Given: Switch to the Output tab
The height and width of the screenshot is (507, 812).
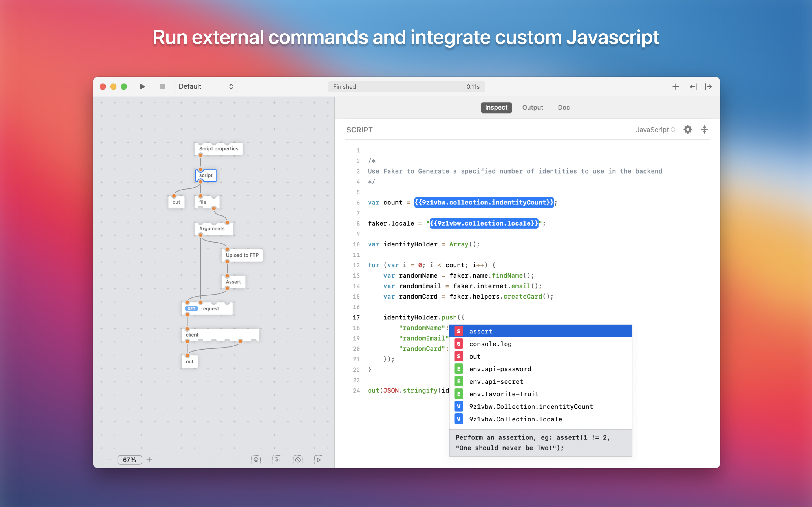Looking at the screenshot, I should click(x=533, y=108).
